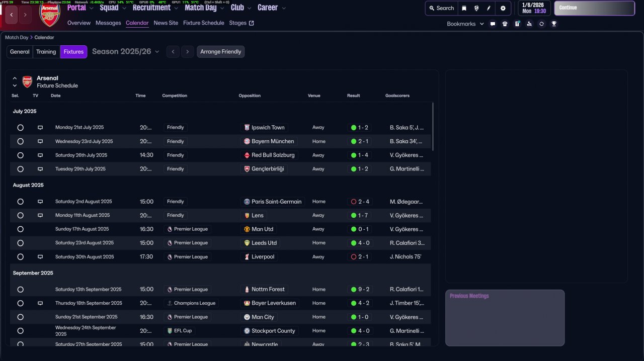Expand the Season 2025/26 selector
Image resolution: width=644 pixels, height=361 pixels.
(125, 52)
